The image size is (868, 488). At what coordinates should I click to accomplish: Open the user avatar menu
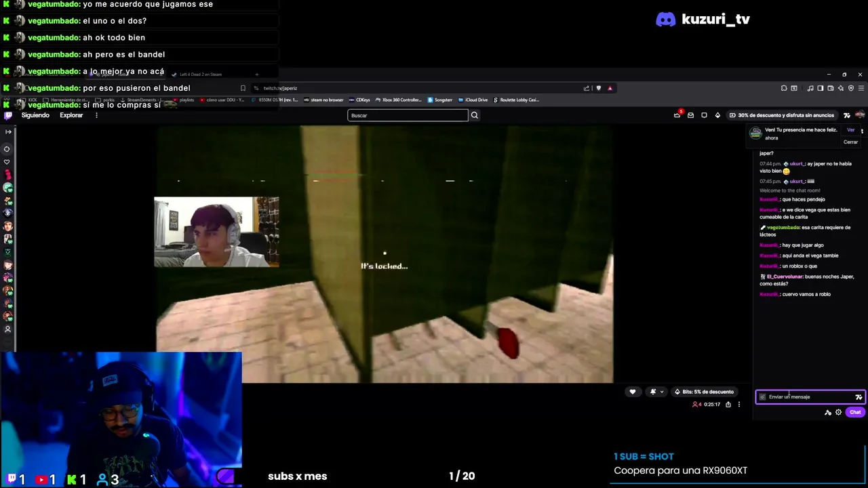(x=860, y=115)
